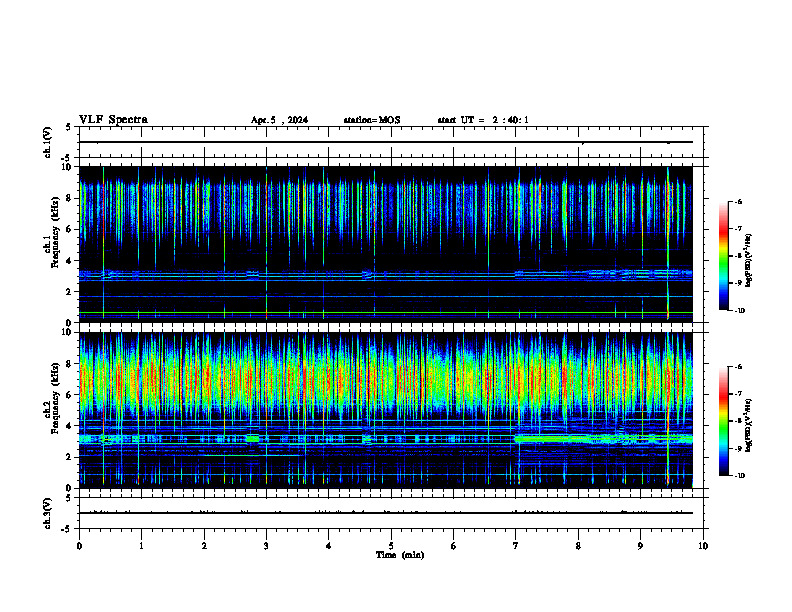Viewport: 792px width, 612px height.
Task: Click the time axis tick label "10"
Action: [x=703, y=546]
